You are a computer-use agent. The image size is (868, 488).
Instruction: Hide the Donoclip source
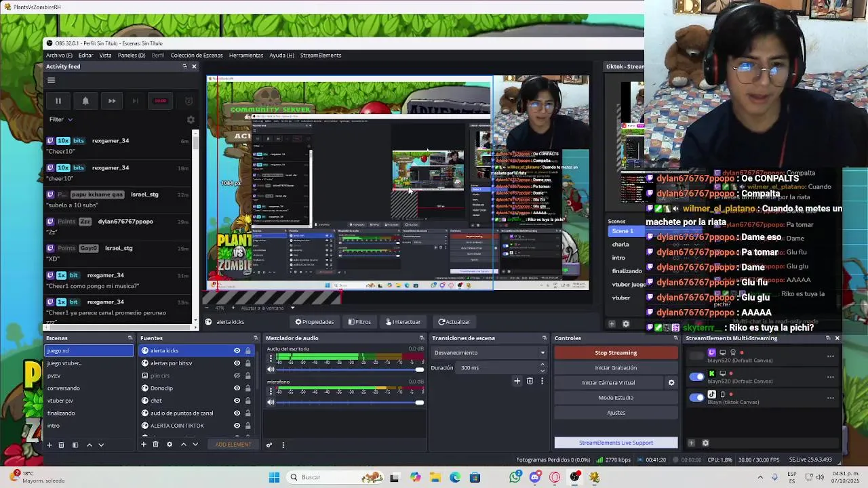[237, 388]
